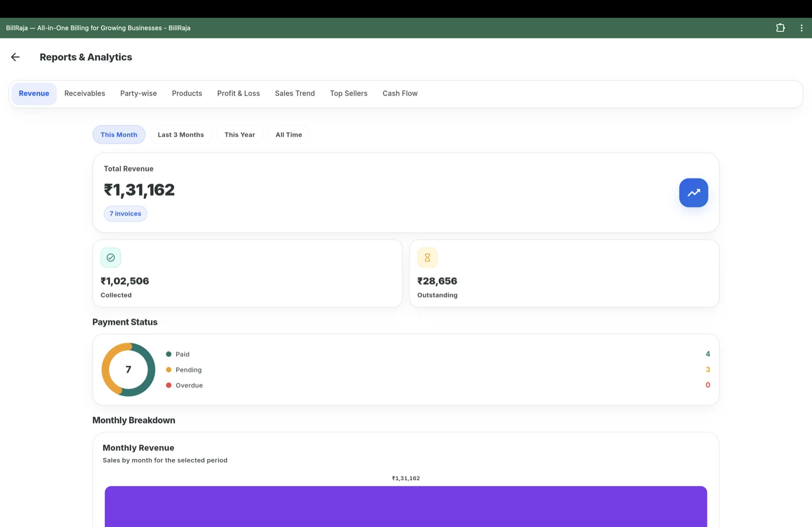Click the donut chart center number 7
The width and height of the screenshot is (812, 527).
click(x=128, y=370)
